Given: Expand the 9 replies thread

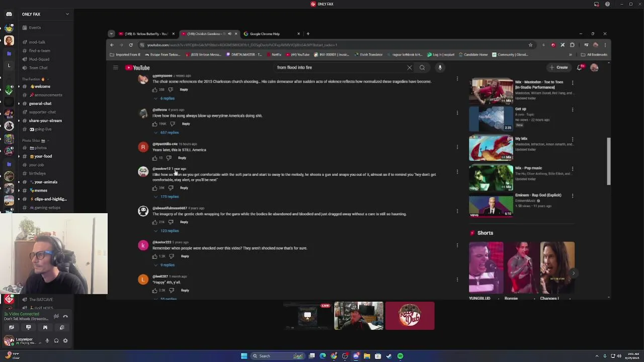Looking at the screenshot, I should click(x=164, y=265).
